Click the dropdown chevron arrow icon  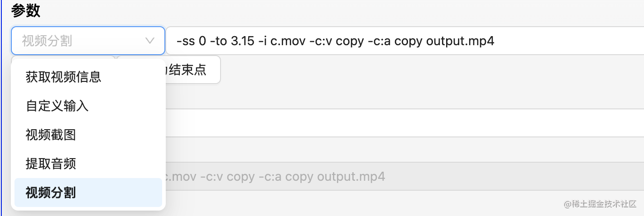(x=149, y=41)
